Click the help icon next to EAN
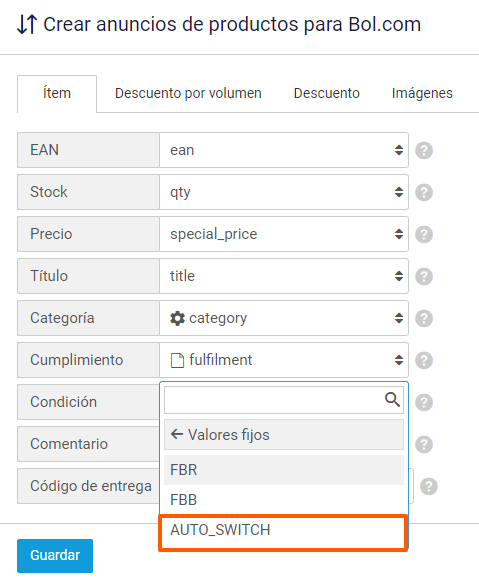The height and width of the screenshot is (583, 479). 424,151
